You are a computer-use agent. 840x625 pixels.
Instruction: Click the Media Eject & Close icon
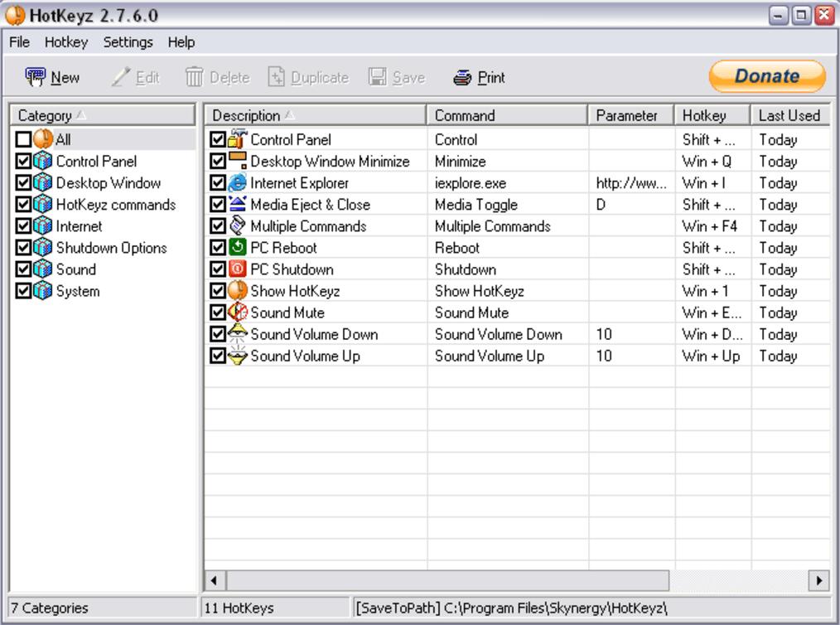click(238, 205)
